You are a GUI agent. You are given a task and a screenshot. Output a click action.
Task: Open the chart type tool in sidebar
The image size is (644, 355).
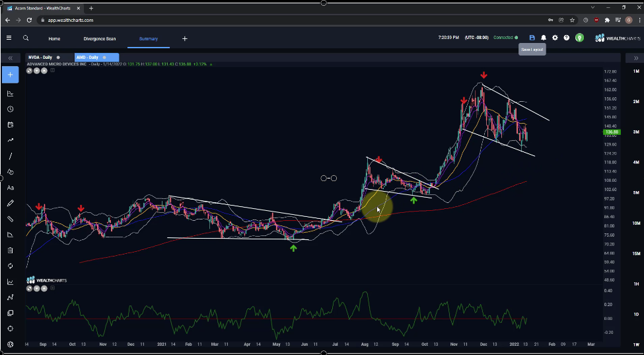coord(11,94)
